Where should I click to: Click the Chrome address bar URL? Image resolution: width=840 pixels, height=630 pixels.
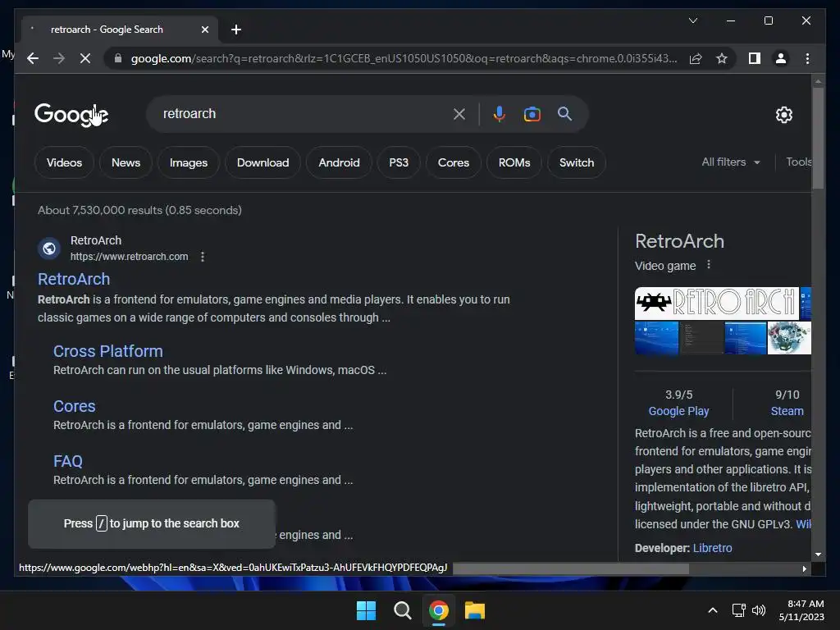coord(404,58)
